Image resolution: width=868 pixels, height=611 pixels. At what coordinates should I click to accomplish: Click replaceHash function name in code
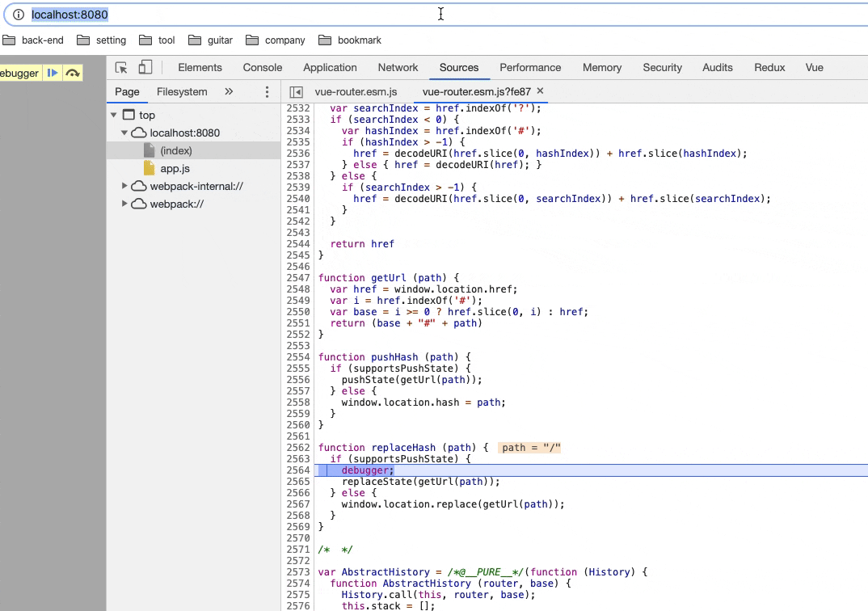point(403,448)
